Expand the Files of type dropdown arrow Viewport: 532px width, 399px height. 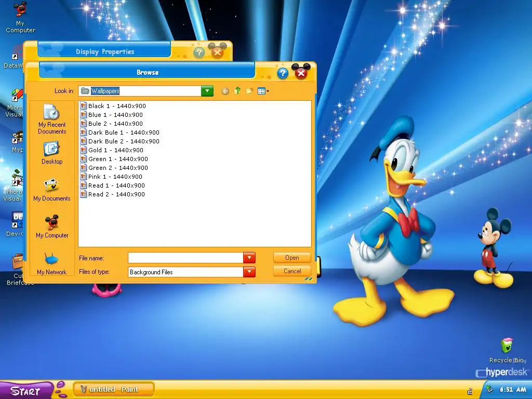[x=249, y=272]
